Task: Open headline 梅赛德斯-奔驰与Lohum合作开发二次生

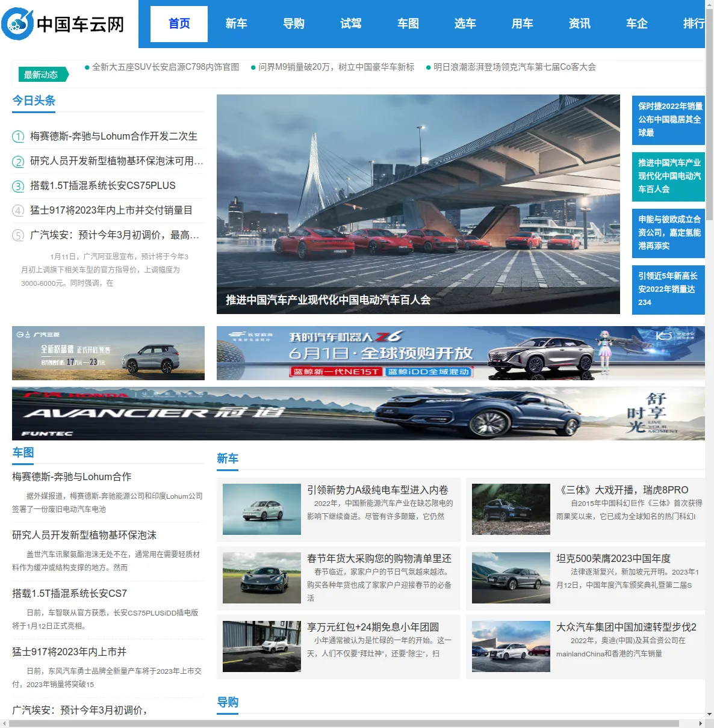Action: [x=114, y=136]
